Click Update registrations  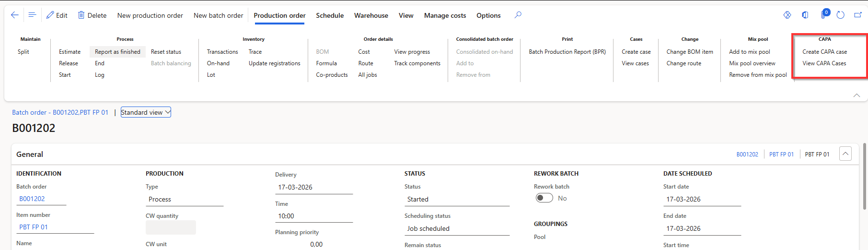[274, 63]
